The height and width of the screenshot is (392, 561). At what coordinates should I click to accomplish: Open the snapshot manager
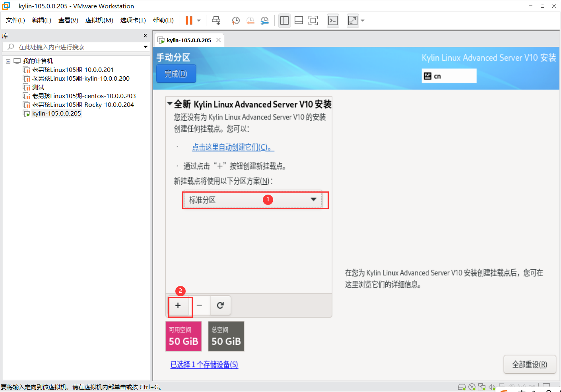[264, 21]
